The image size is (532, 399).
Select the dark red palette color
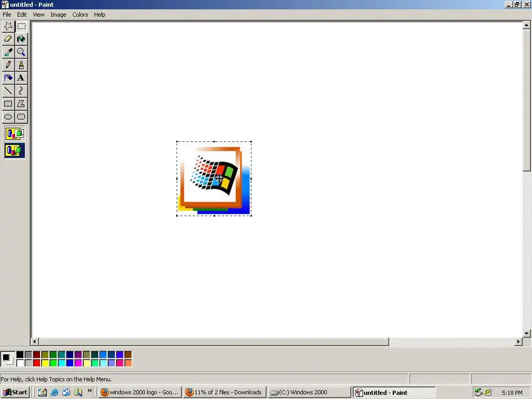tap(37, 355)
